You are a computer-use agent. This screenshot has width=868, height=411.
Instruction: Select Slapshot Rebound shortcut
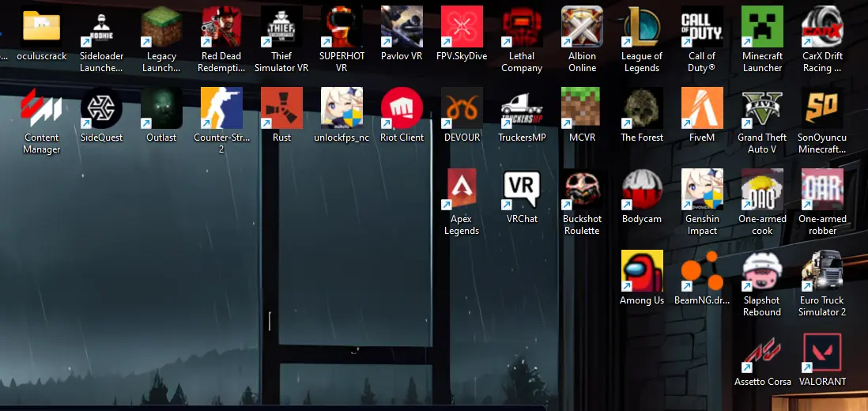[x=762, y=271]
